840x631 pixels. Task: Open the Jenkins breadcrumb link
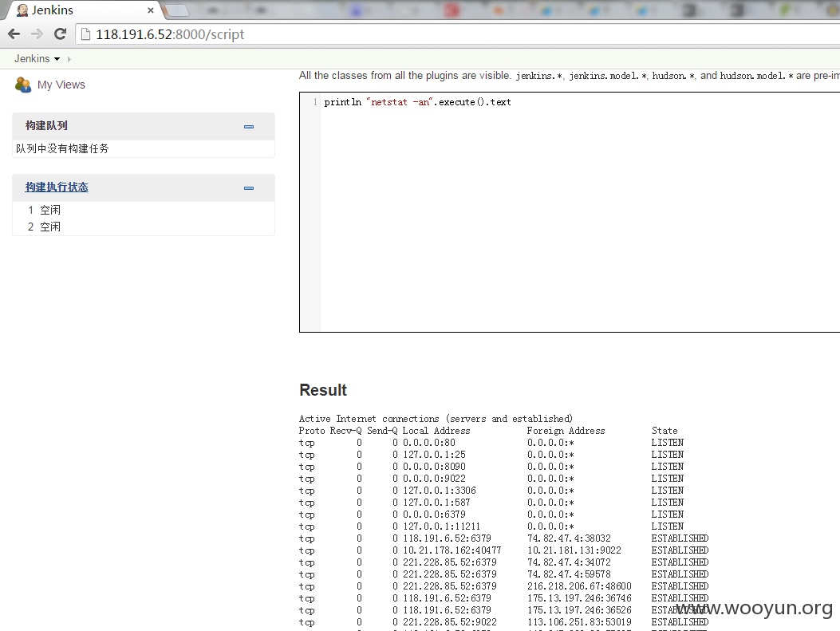coord(32,58)
